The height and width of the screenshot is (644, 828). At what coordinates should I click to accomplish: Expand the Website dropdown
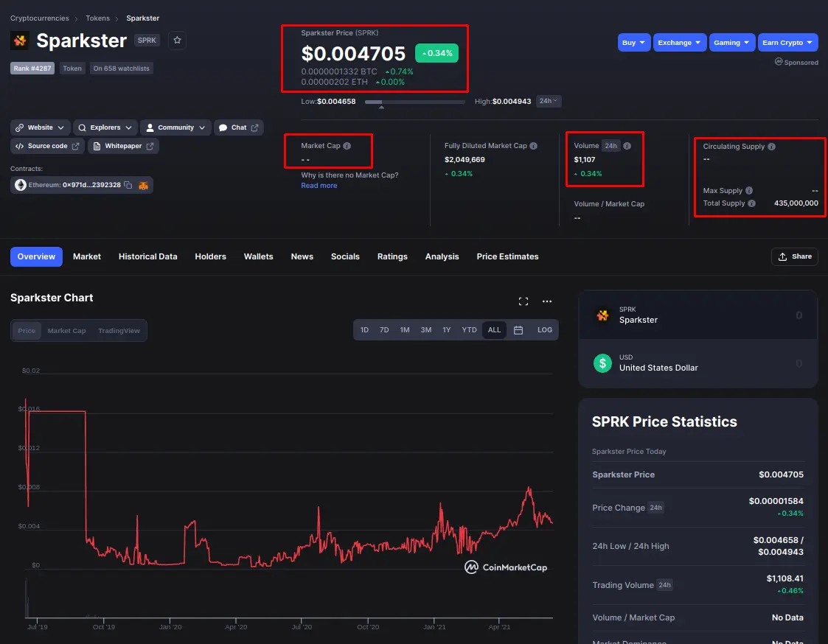[x=40, y=127]
